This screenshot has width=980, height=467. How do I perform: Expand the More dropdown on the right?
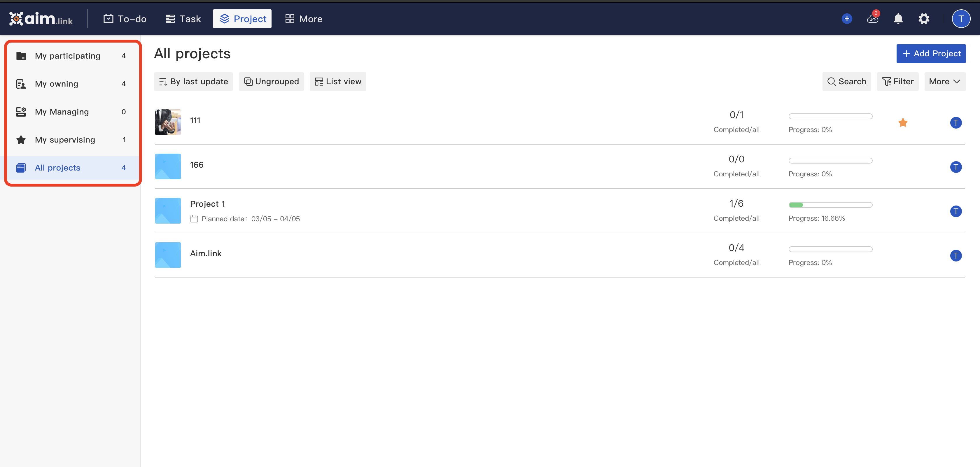click(x=945, y=81)
